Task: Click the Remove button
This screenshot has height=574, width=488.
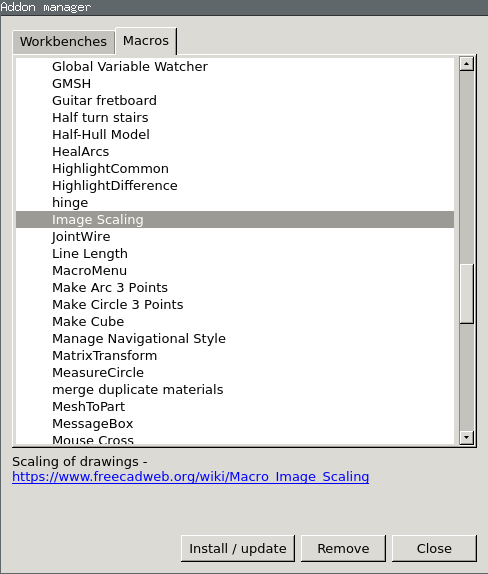Action: [343, 548]
